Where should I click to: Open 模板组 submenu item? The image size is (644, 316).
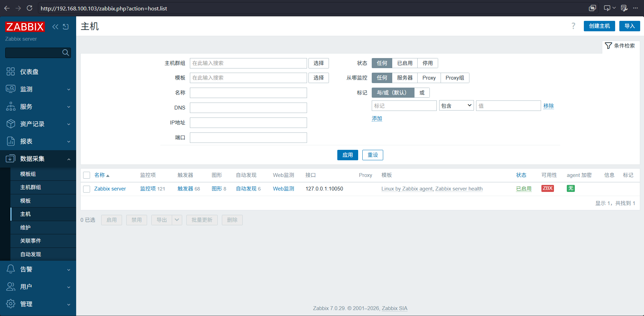(x=43, y=174)
